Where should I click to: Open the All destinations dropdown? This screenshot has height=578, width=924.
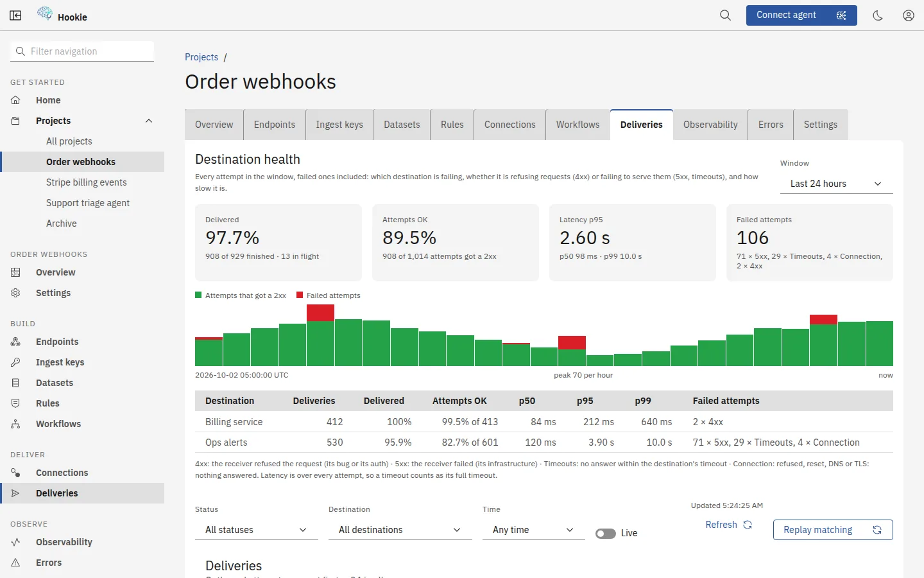click(400, 530)
